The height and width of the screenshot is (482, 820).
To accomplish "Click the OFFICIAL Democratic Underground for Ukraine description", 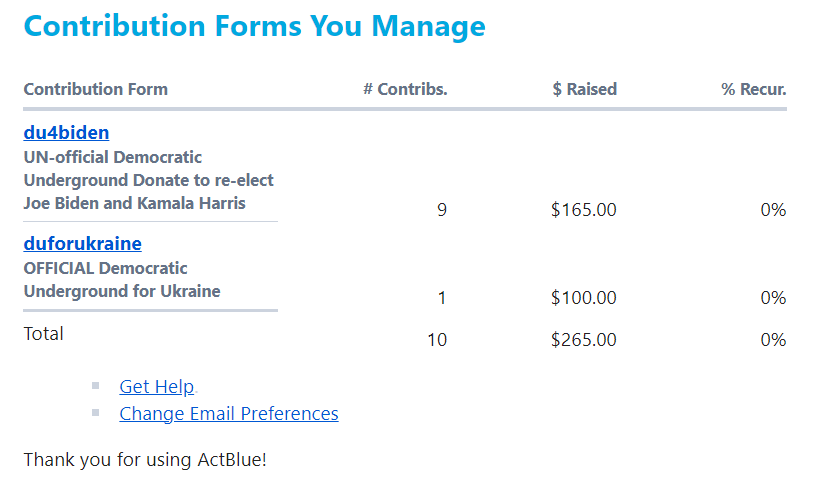I will tap(122, 280).
